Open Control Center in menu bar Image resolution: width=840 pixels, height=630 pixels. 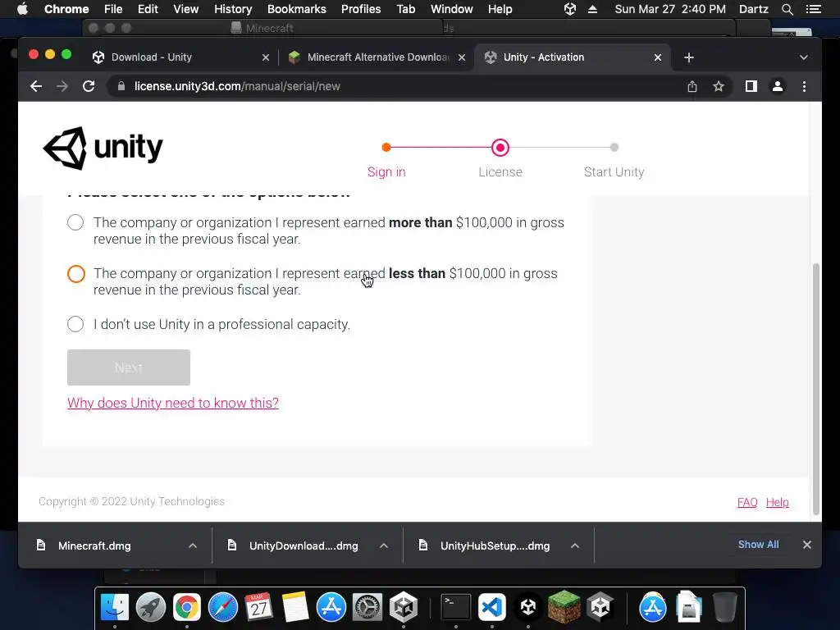[814, 9]
